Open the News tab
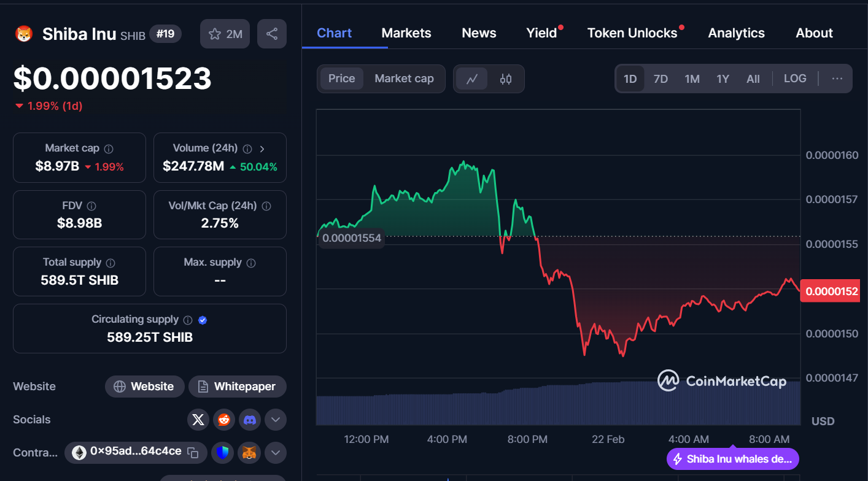The width and height of the screenshot is (868, 481). pos(479,33)
